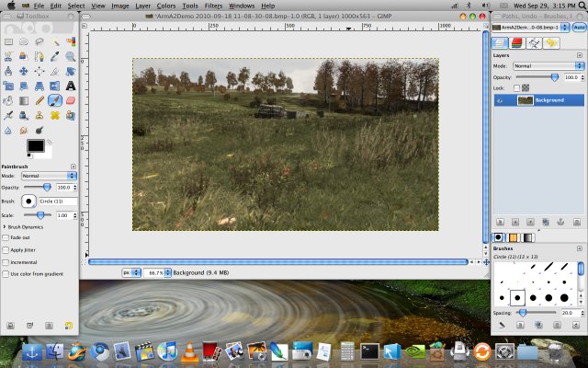Click the Layers tab icon in dock panel
This screenshot has height=368, width=588.
(x=502, y=41)
